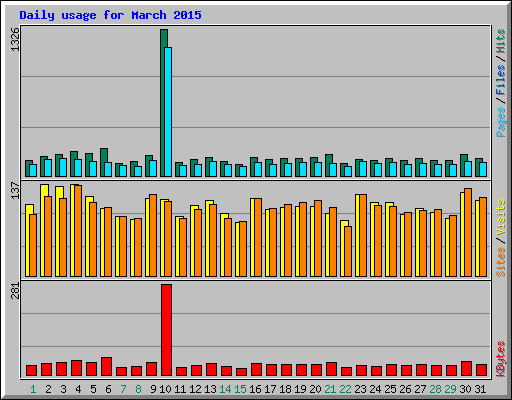Image resolution: width=512 pixels, height=400 pixels.
Task: Click day 20 on the bottom axis
Action: click(x=315, y=389)
